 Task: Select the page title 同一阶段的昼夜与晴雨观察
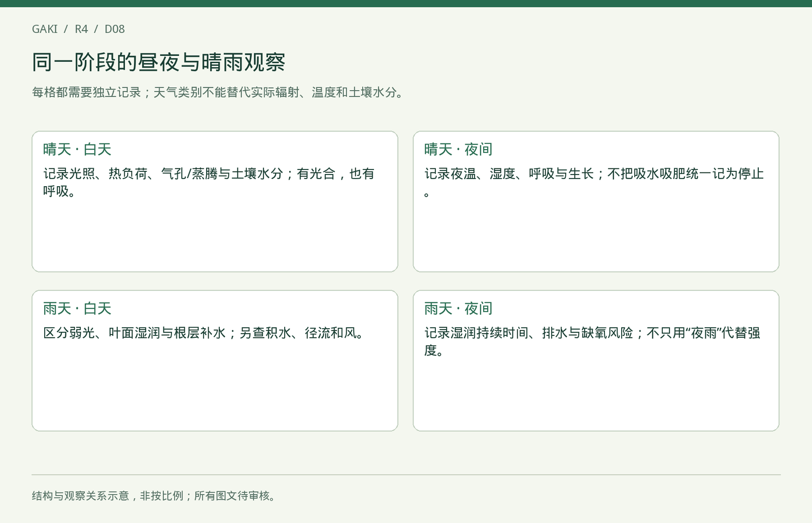(x=159, y=62)
